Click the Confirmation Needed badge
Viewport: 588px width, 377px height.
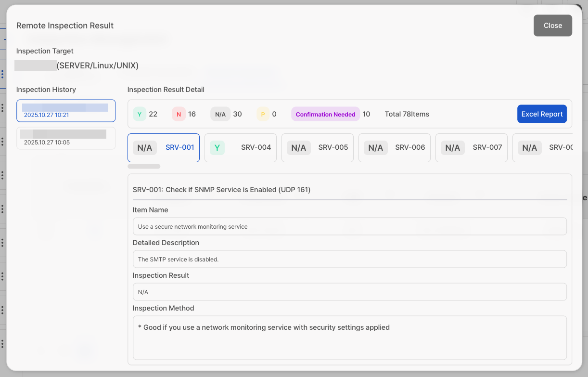[325, 114]
